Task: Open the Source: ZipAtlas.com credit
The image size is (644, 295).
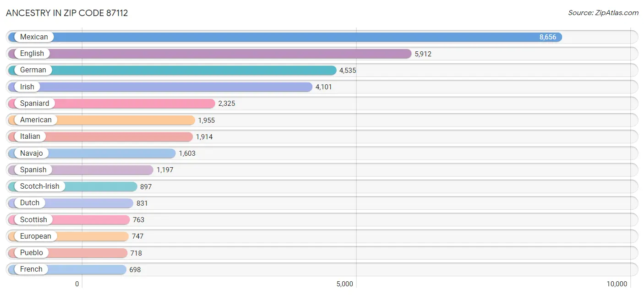Action: coord(603,13)
